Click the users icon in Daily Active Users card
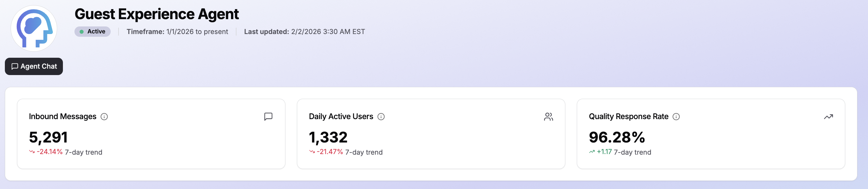The height and width of the screenshot is (189, 868). pos(548,117)
